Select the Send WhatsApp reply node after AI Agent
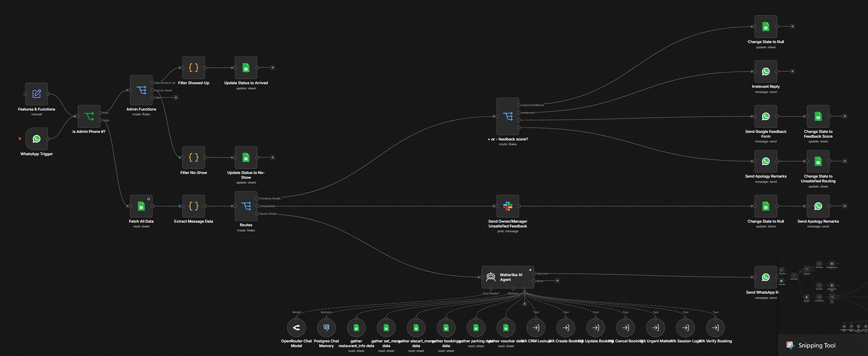 tap(765, 277)
